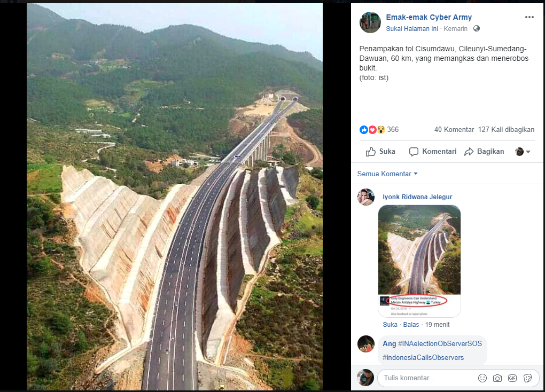Open the three-dot post options menu

[529, 18]
